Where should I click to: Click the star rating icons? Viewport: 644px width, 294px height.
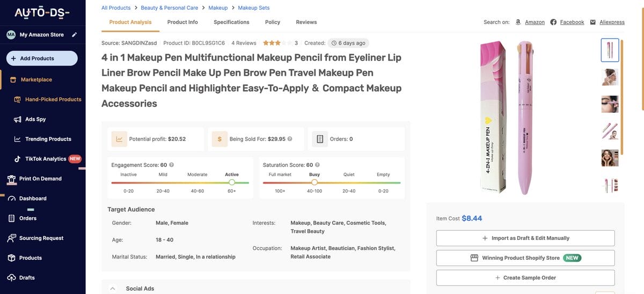point(277,43)
